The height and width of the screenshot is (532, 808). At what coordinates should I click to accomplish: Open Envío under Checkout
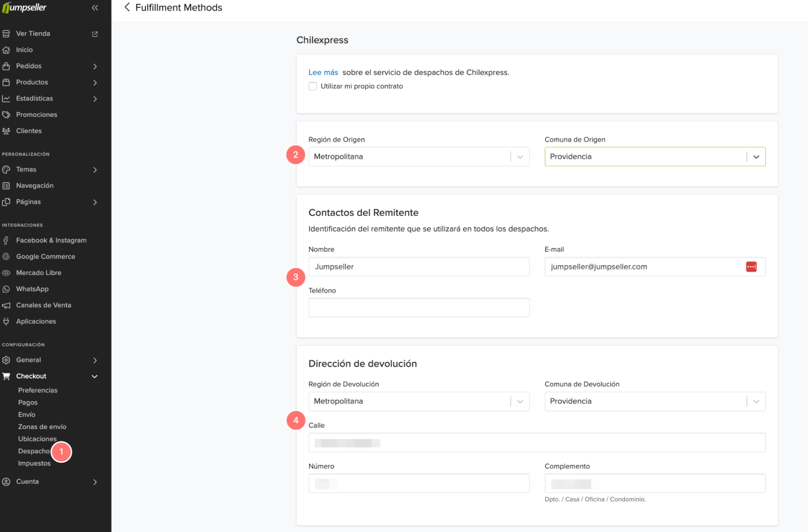[27, 415]
